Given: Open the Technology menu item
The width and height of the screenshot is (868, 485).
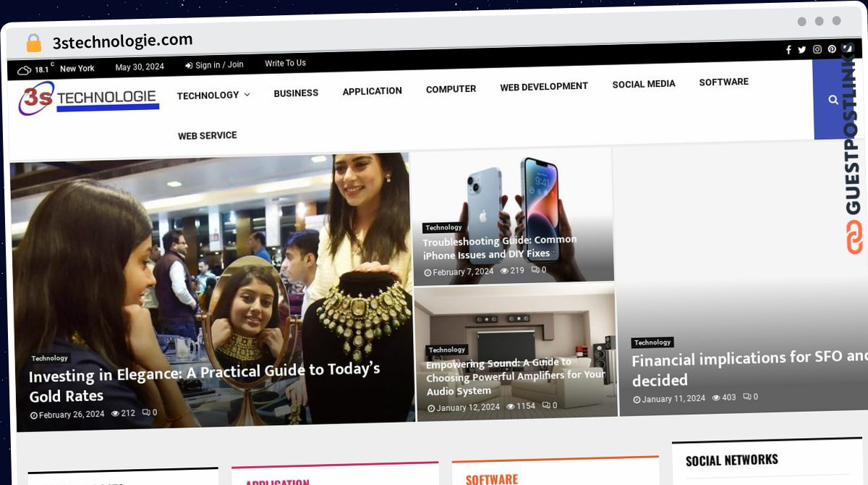Looking at the screenshot, I should [x=208, y=95].
